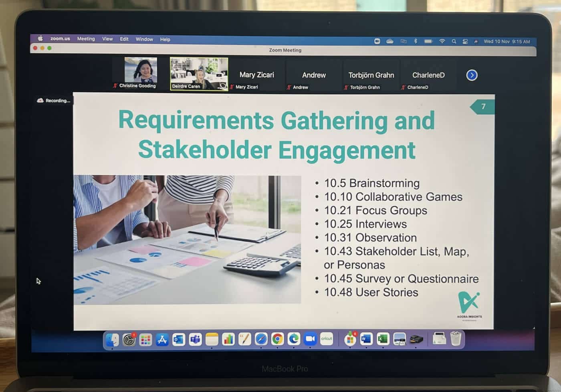Click the Zoom status icon in the menu bar
The image size is (561, 392).
(377, 41)
